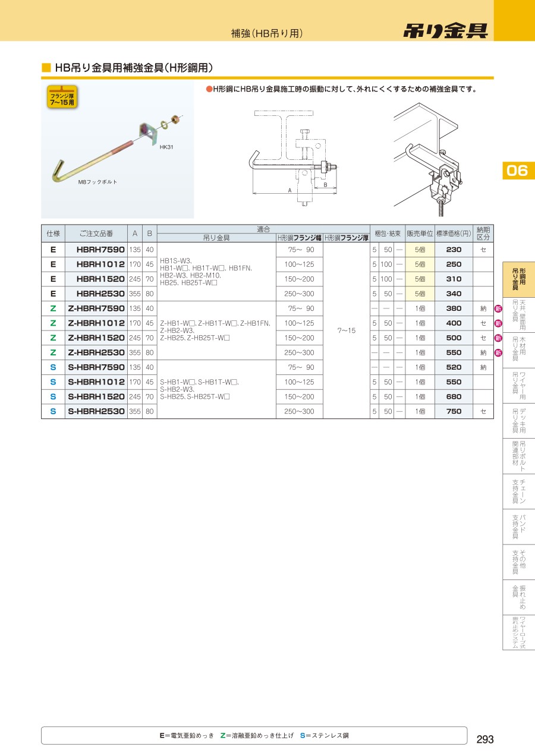The height and width of the screenshot is (756, 535).
Task: Open the チェーン支持金具 side tab
Action: pos(518,492)
